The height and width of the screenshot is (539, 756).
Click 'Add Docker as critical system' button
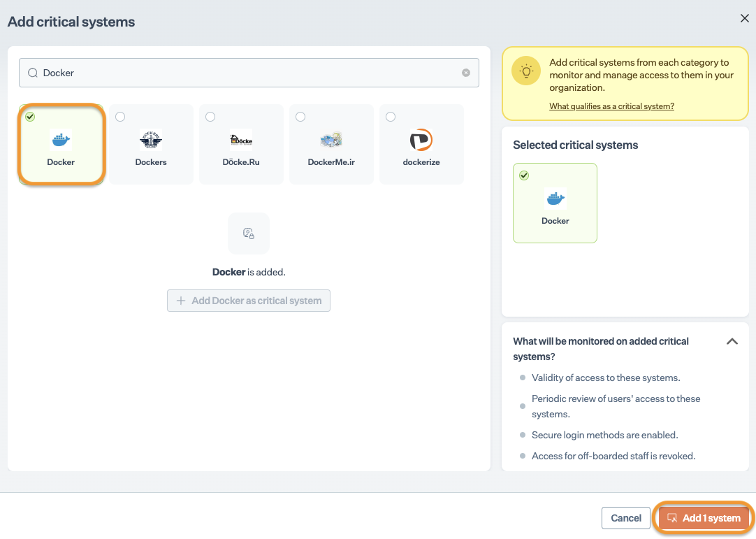click(249, 301)
